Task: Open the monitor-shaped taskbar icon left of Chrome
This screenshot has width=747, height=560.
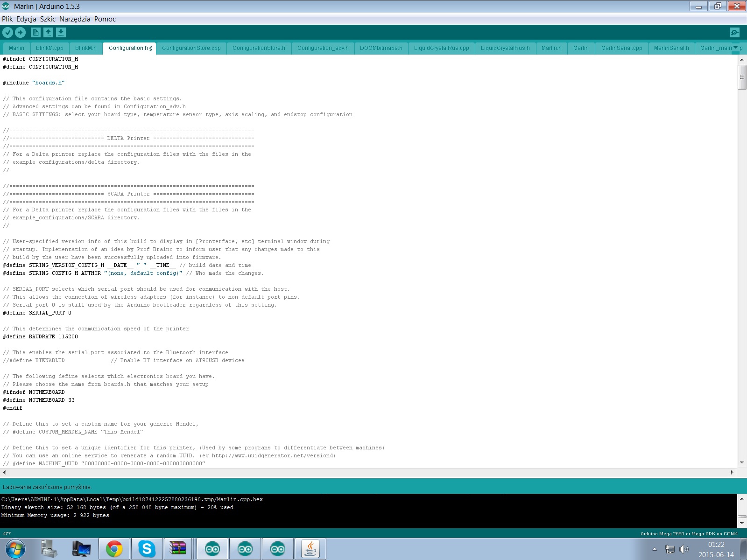Action: click(82, 549)
